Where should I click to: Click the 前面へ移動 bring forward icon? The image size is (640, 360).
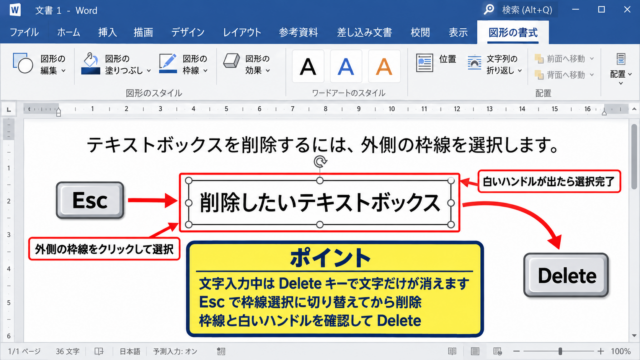tap(539, 59)
